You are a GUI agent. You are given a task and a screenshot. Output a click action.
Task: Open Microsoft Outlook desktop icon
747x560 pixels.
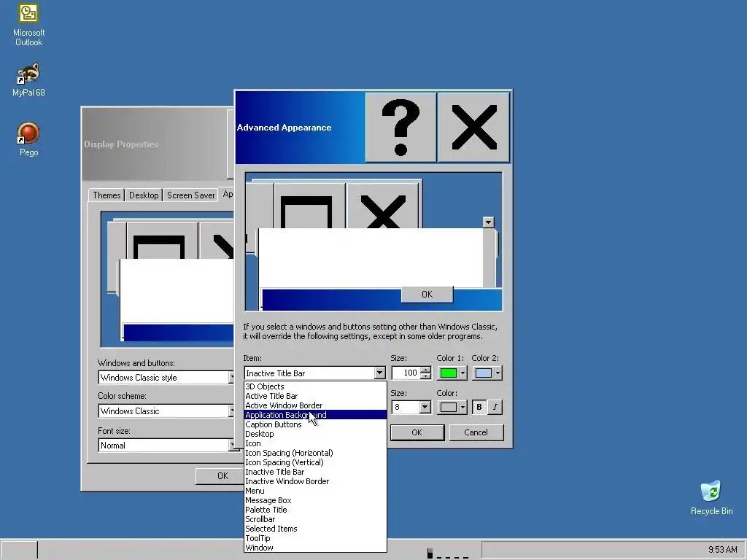[28, 25]
